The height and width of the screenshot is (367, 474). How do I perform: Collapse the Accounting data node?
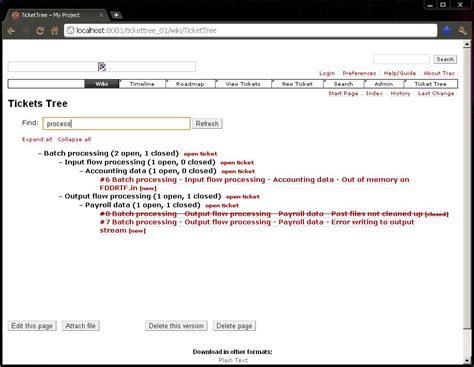coord(81,171)
